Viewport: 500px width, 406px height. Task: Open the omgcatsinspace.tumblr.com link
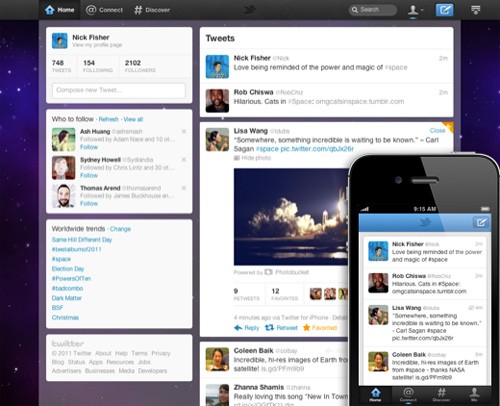[x=360, y=101]
